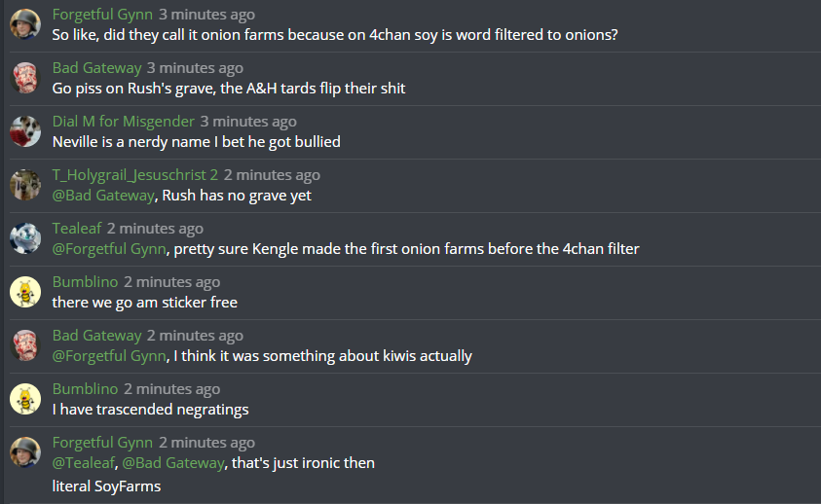Open the Tealeaf username link
The image size is (821, 504).
[77, 229]
